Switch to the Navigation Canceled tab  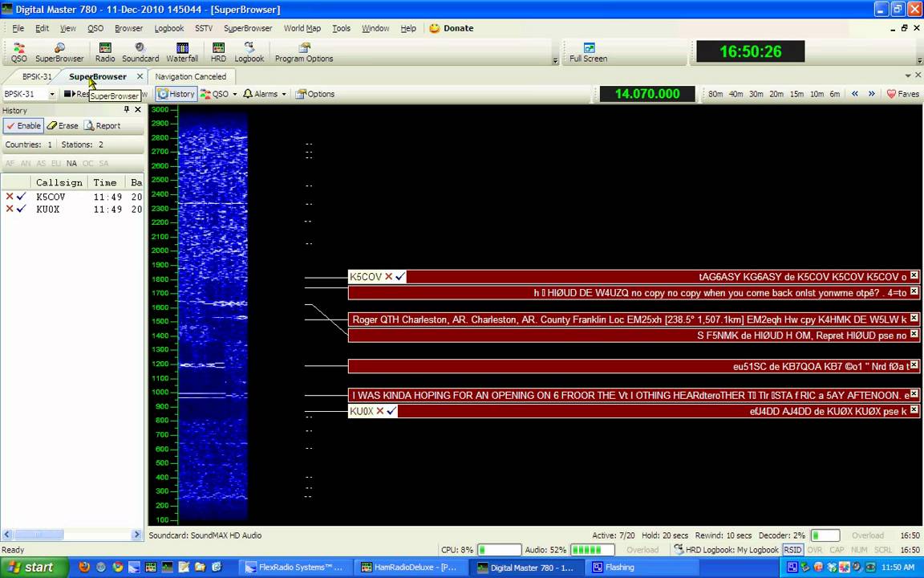(190, 77)
